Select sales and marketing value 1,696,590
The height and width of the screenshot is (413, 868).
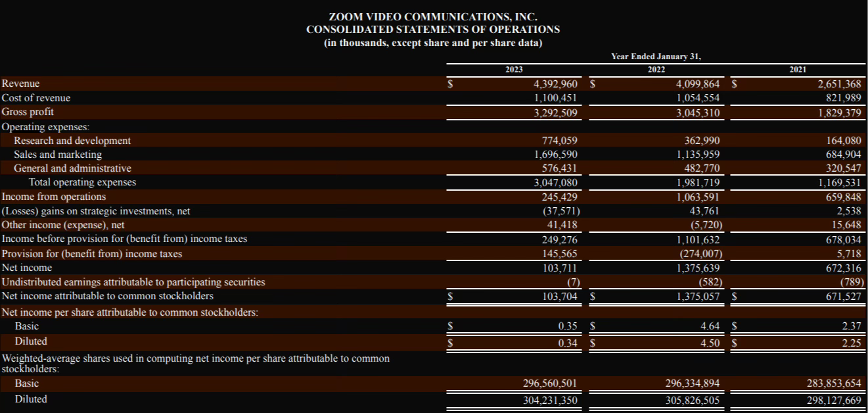coord(556,155)
